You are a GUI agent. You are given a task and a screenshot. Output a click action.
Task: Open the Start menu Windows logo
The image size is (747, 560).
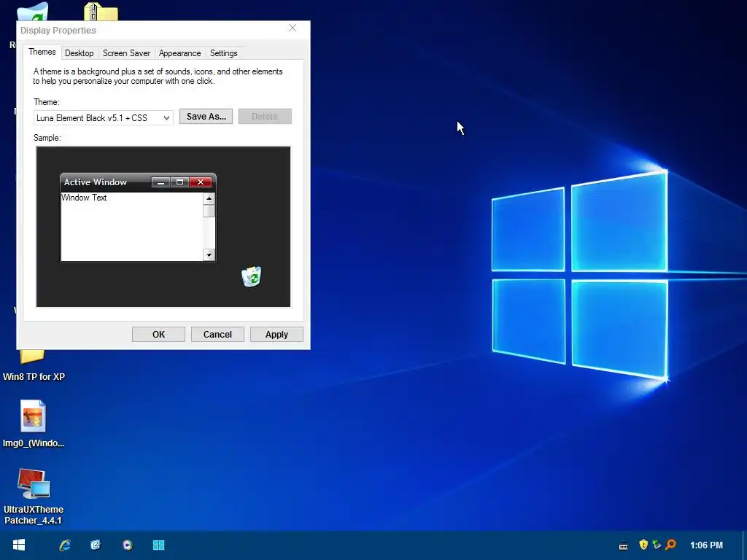click(18, 545)
